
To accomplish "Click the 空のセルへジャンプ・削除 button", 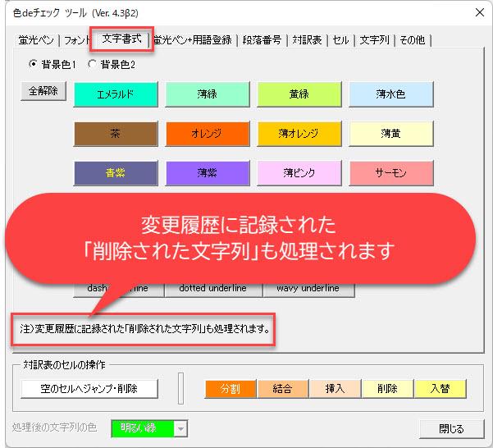I will [89, 388].
